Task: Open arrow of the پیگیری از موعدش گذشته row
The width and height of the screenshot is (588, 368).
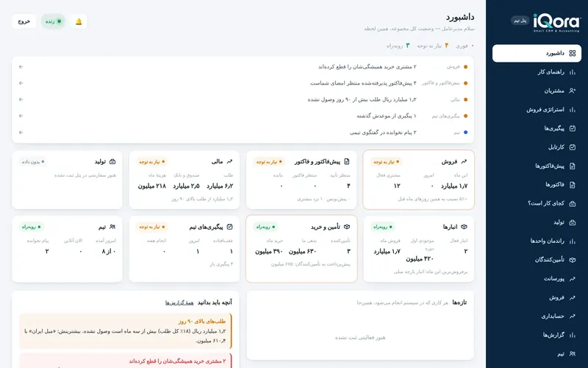Action: [21, 116]
